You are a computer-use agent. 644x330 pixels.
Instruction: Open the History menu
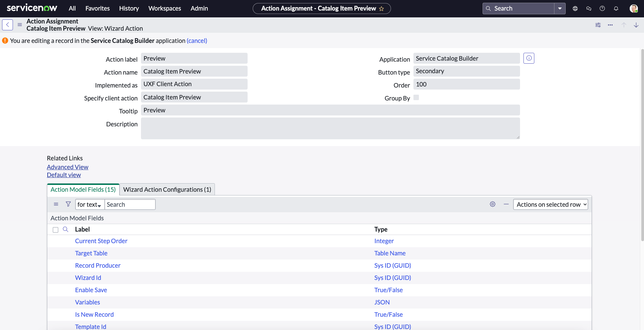tap(129, 9)
